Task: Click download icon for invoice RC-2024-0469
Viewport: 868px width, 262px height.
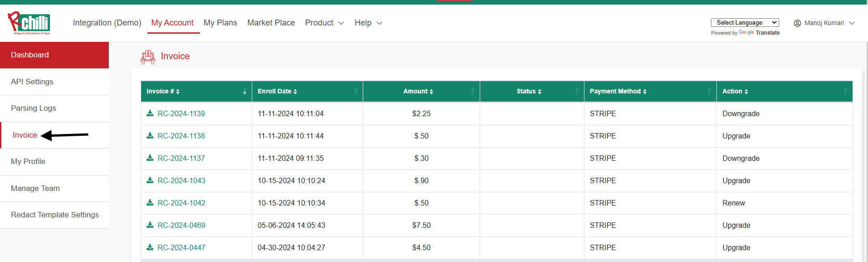Action: pos(150,225)
